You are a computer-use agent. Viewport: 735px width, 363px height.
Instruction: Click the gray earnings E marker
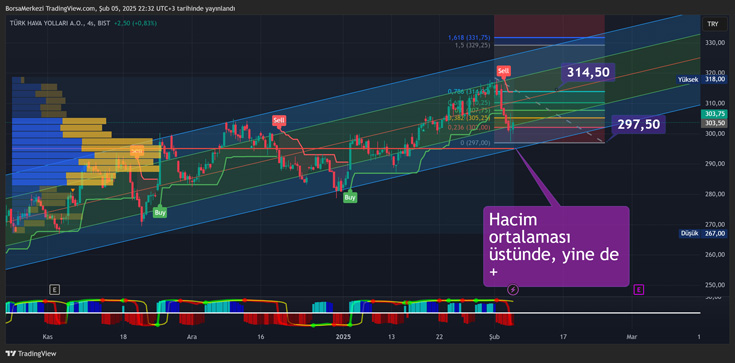tap(55, 289)
